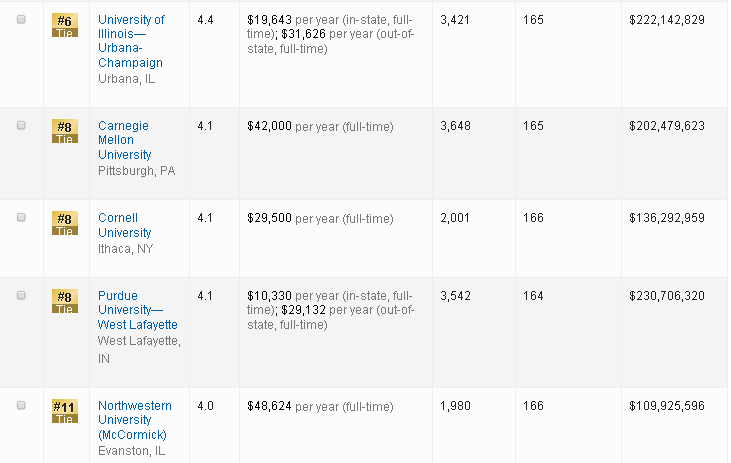
Task: Open Purdue University—West Lafayette link
Action: point(137,310)
